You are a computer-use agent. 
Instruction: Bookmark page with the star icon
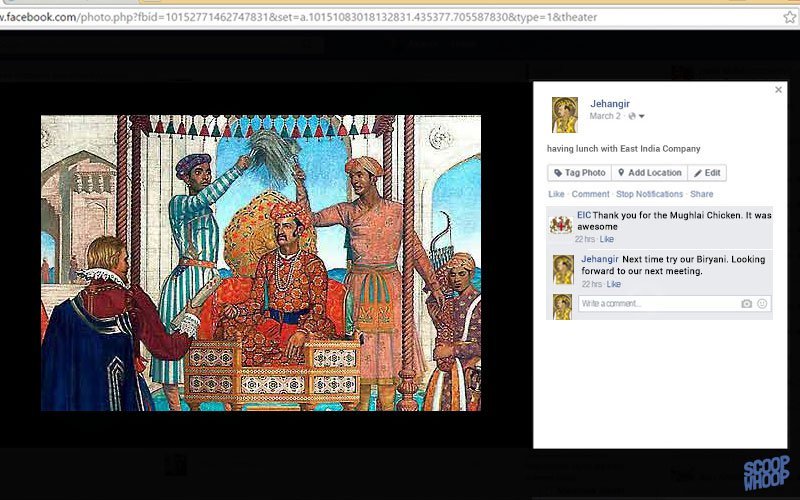tap(790, 17)
